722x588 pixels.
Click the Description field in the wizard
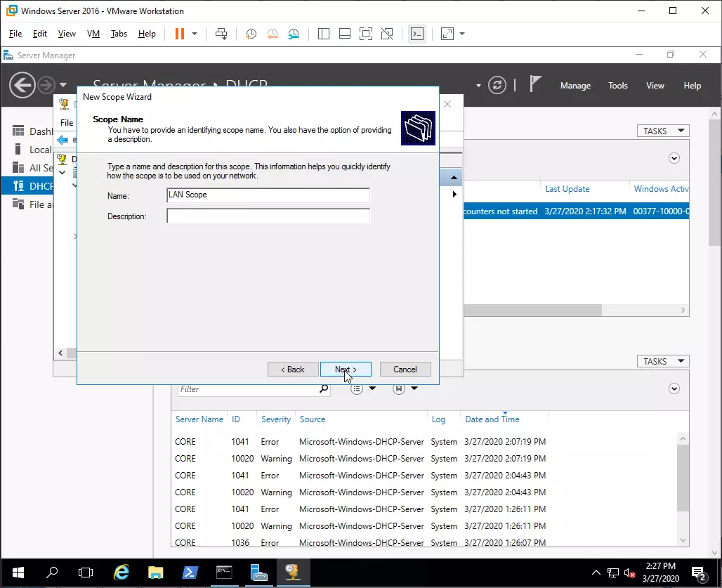tap(268, 216)
